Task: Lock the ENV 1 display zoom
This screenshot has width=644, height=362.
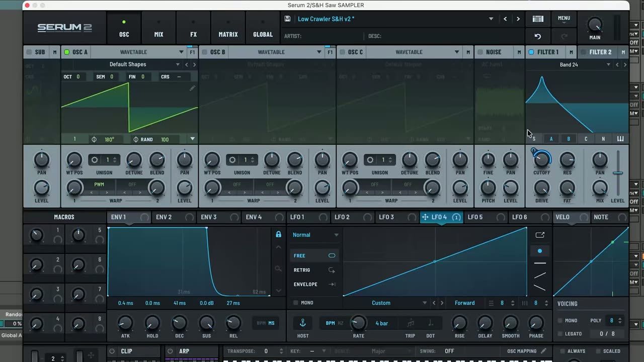Action: click(x=278, y=234)
